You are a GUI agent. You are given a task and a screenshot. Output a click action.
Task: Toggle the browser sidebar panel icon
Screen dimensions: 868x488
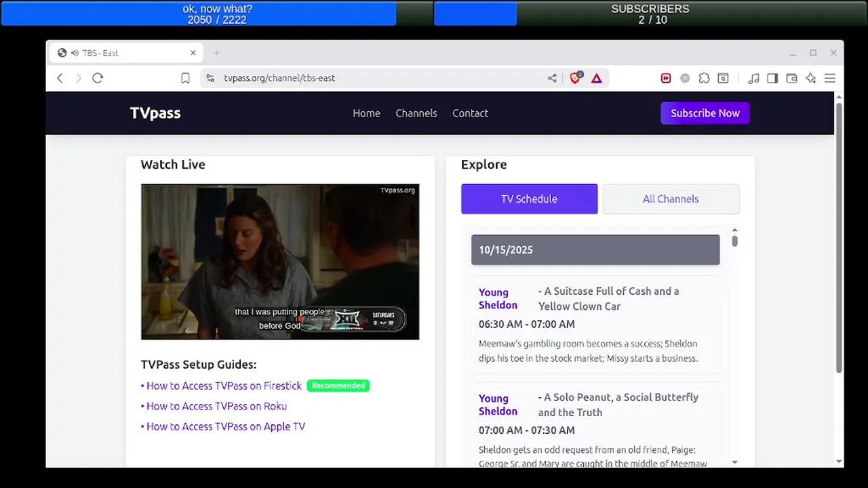tap(772, 78)
